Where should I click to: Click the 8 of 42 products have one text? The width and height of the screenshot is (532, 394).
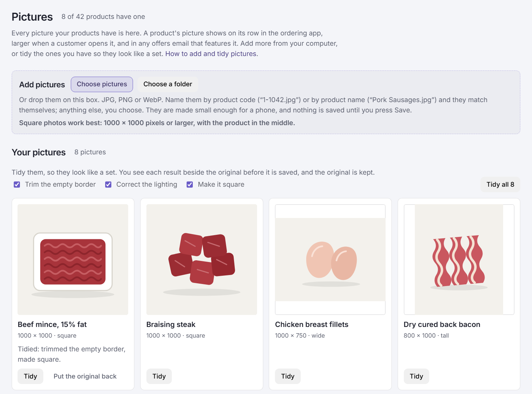[x=103, y=17]
